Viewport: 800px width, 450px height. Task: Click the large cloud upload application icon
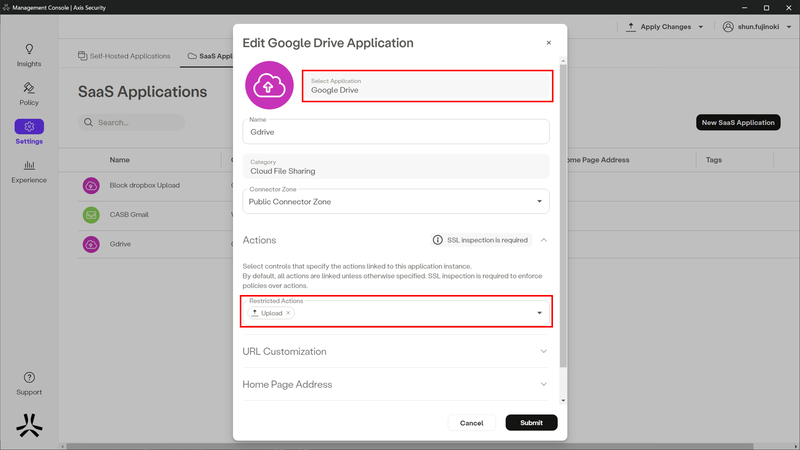tap(269, 85)
